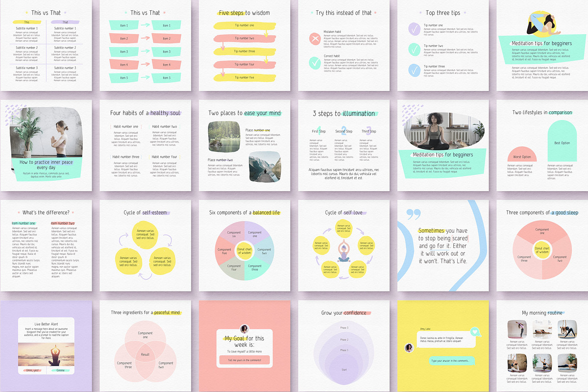The width and height of the screenshot is (588, 392).
Task: Click the yellow Tip number three bar
Action: (x=245, y=51)
